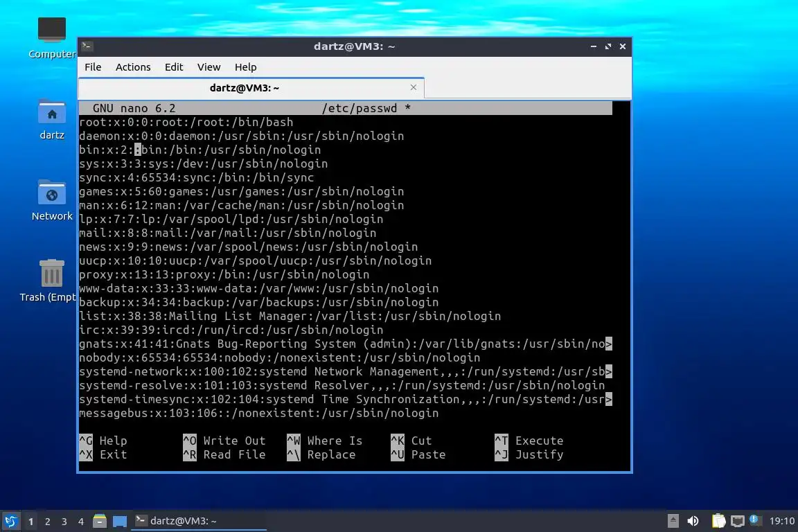Viewport: 798px width, 532px height.
Task: Open the File menu
Action: coord(93,66)
